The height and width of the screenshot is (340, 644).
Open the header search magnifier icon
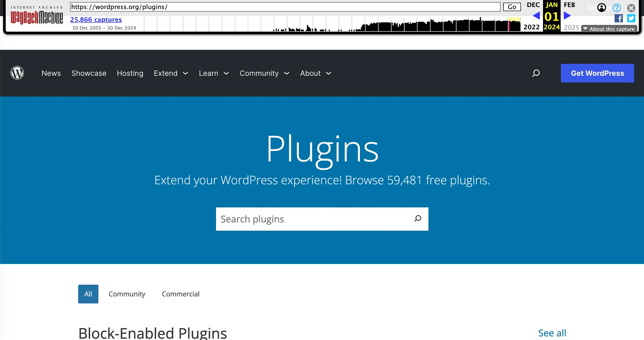[x=536, y=73]
